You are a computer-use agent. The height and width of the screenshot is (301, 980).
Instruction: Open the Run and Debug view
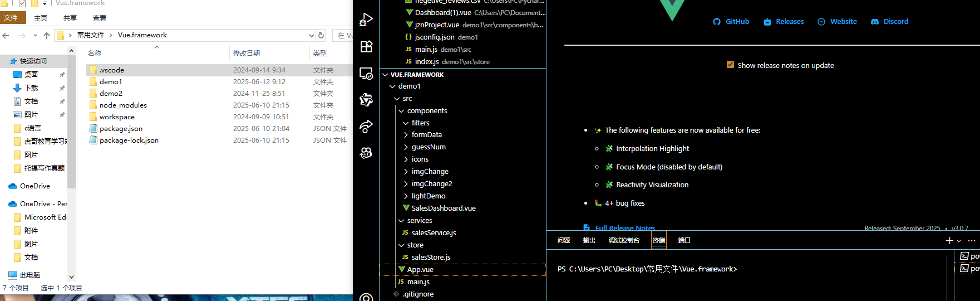[x=366, y=20]
